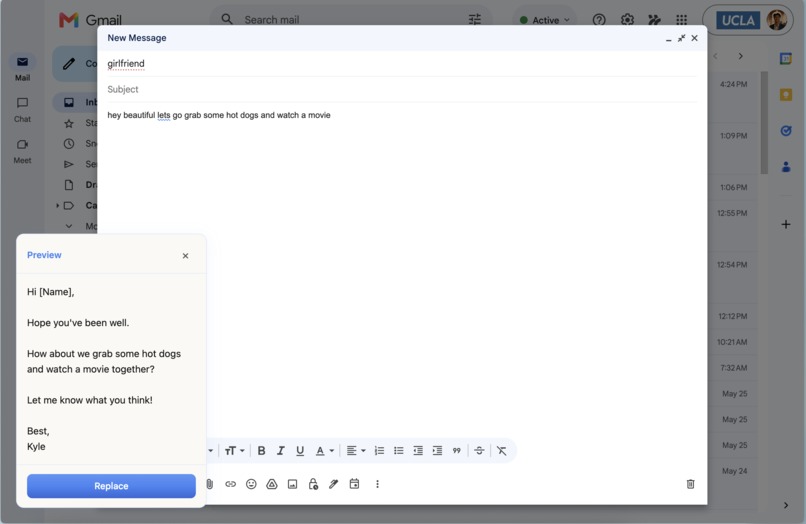Click the Subject field
This screenshot has height=524, width=806.
[401, 89]
